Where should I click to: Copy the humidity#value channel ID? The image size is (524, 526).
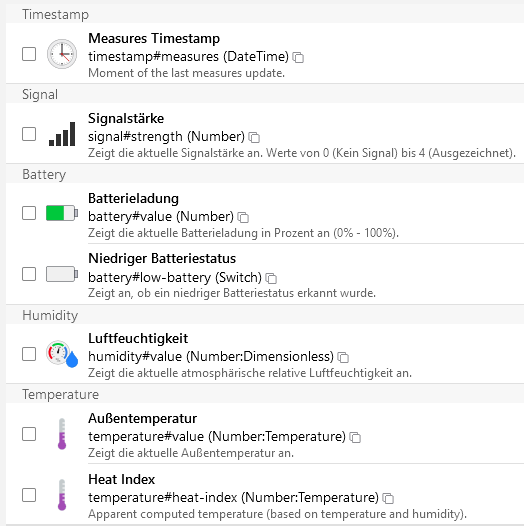(343, 357)
